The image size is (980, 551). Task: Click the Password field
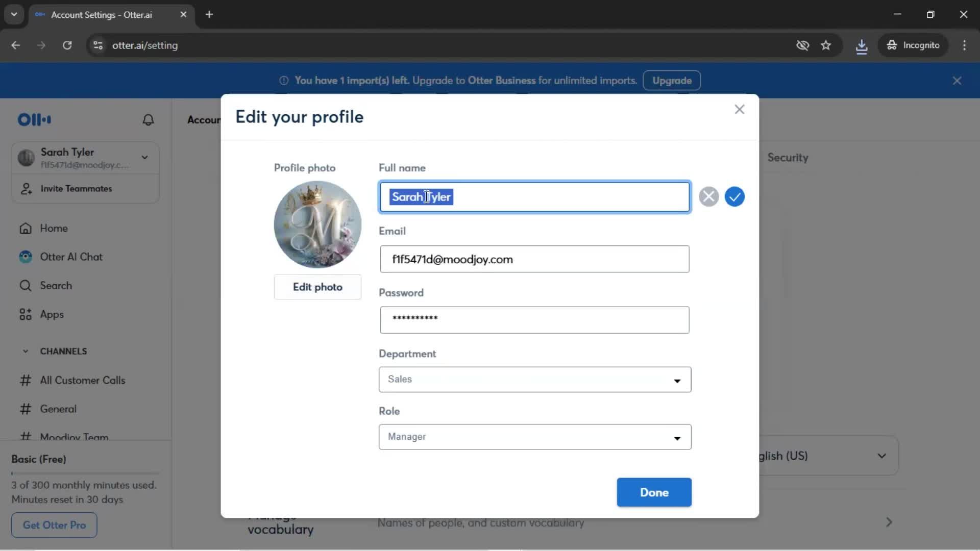pos(534,320)
